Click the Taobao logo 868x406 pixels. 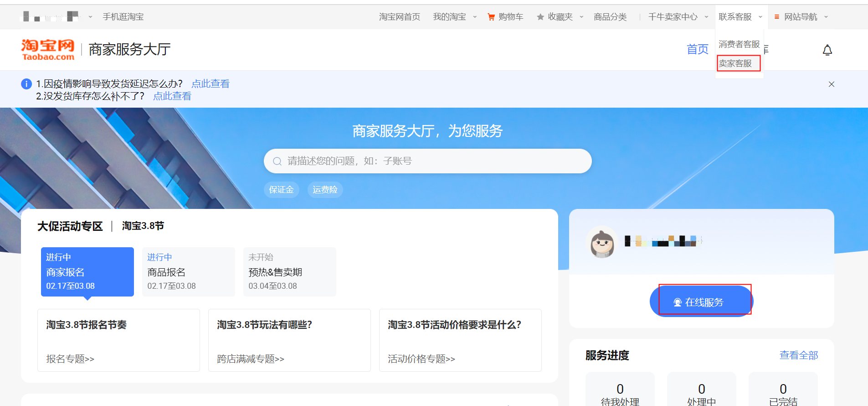[x=48, y=49]
